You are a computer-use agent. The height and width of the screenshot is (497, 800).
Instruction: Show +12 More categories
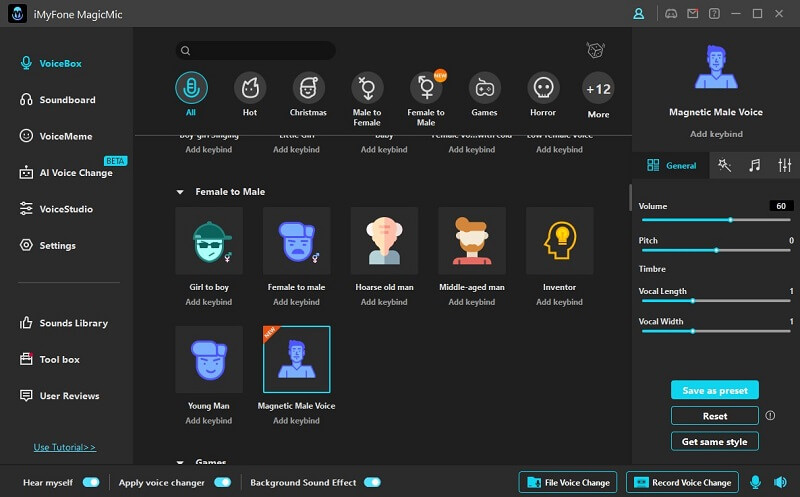click(x=598, y=89)
